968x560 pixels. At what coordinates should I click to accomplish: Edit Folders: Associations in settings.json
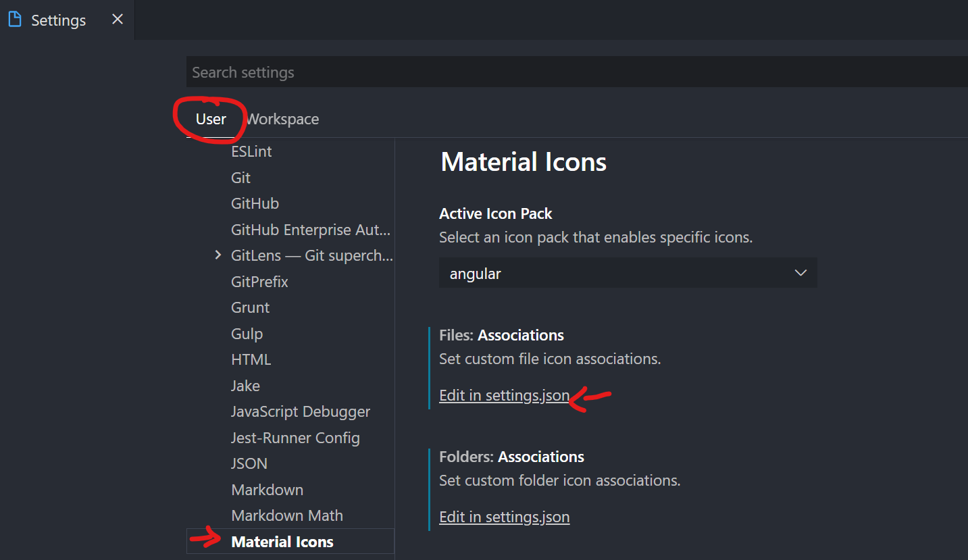click(x=504, y=517)
